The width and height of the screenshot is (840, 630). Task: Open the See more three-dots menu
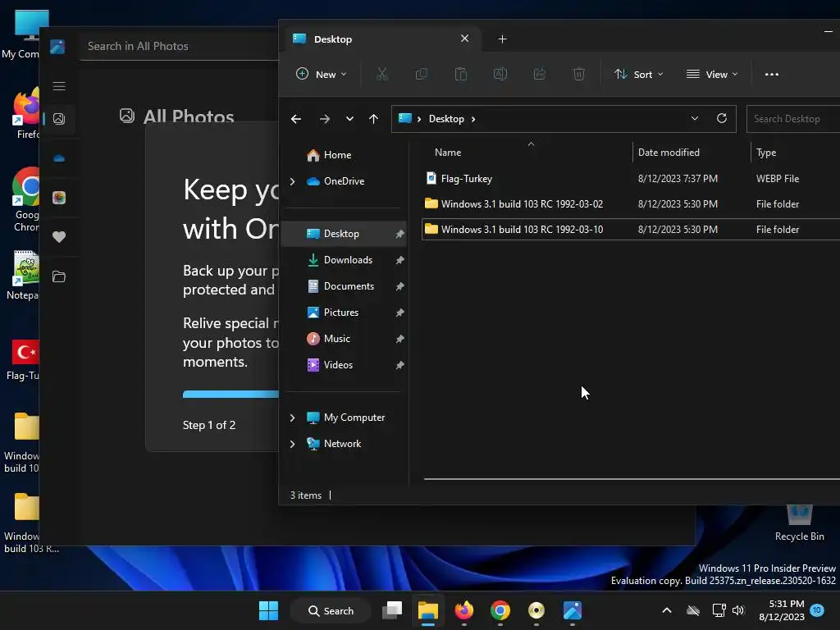[771, 75]
